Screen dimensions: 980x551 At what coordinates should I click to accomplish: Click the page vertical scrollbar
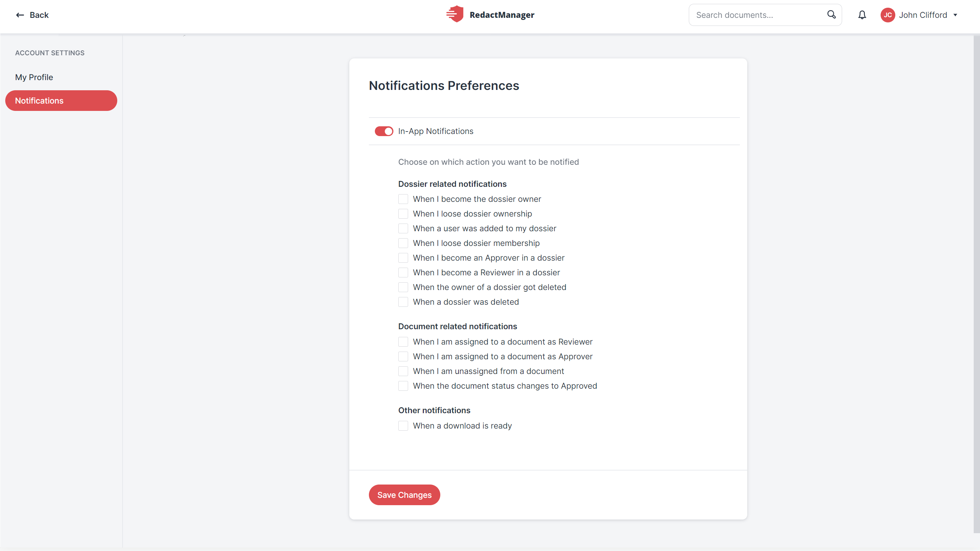976,283
